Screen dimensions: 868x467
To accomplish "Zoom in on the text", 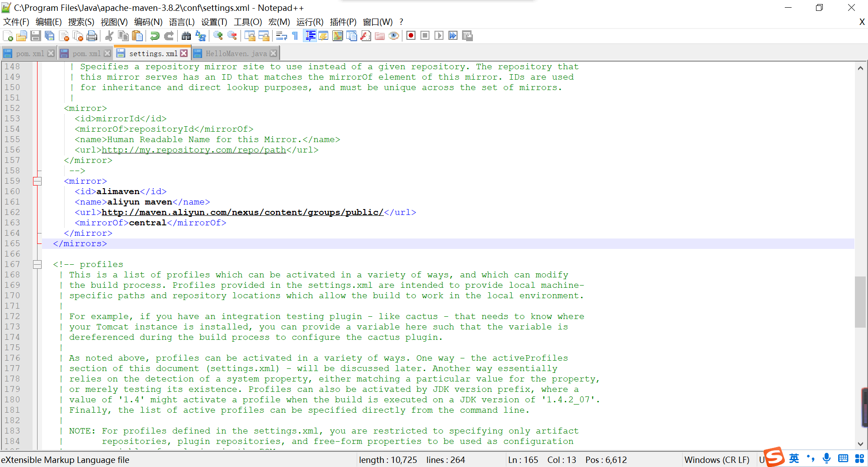I will [x=218, y=36].
